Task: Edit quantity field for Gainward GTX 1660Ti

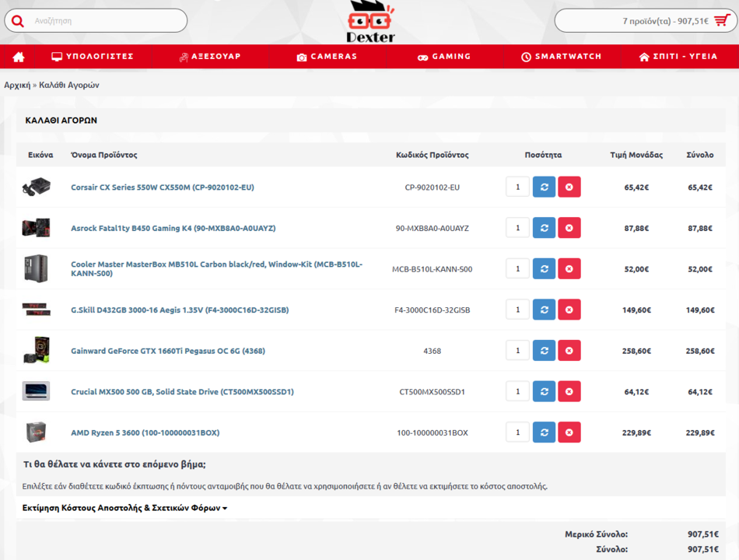Action: pos(517,350)
